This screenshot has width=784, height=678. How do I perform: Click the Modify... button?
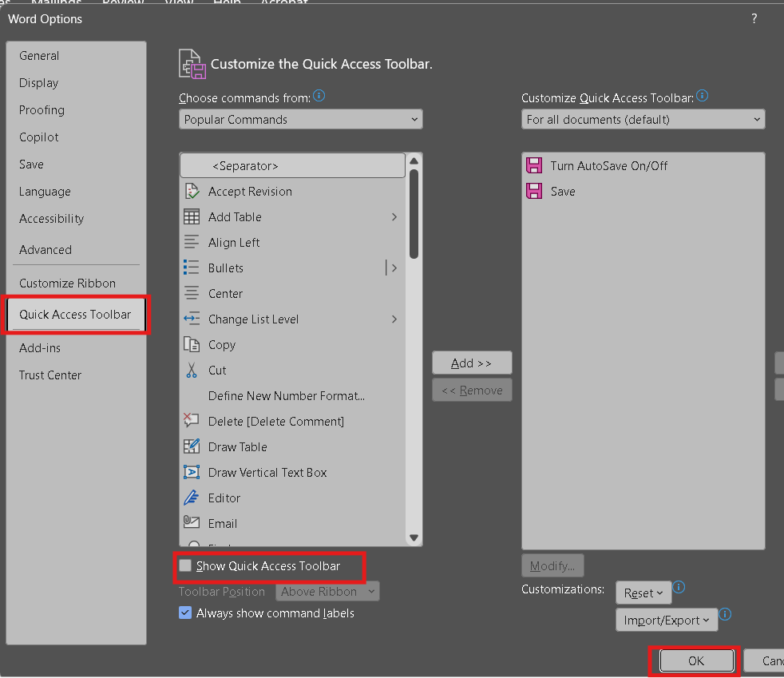coord(552,566)
